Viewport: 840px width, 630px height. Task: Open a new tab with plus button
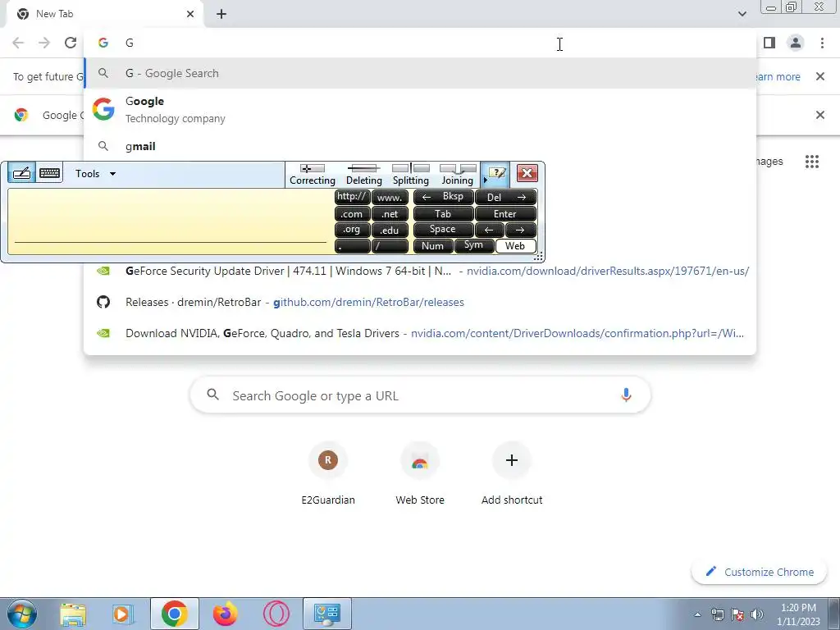click(x=221, y=14)
